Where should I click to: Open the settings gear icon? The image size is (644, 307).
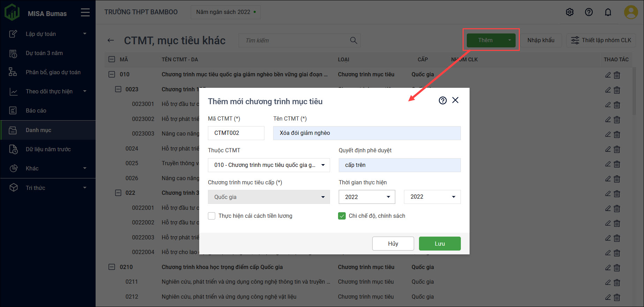tap(569, 12)
